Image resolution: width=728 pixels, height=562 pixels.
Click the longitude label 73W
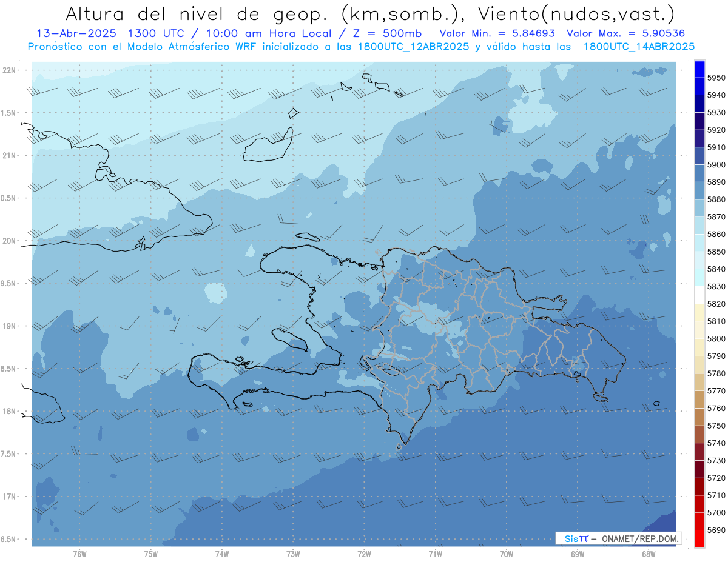(293, 554)
